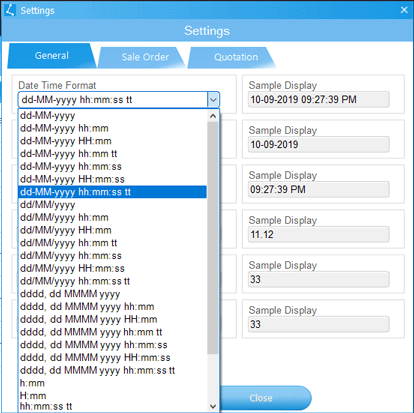
Task: Select dd-MM-yyyy HH:mm:ss from list
Action: (112, 179)
